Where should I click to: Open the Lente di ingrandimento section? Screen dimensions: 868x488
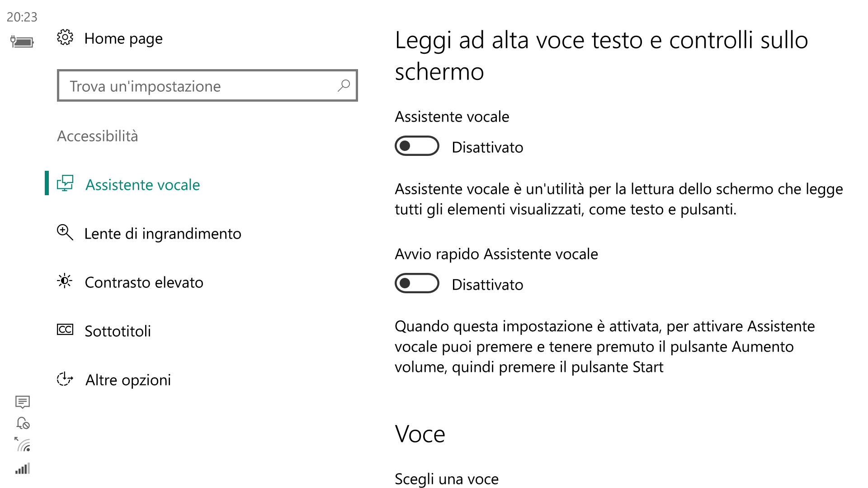[163, 234]
